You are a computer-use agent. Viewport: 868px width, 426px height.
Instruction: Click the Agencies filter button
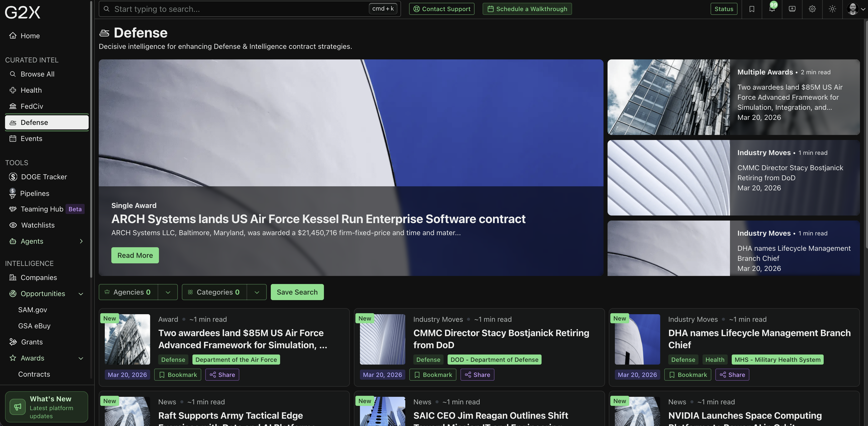pos(128,292)
